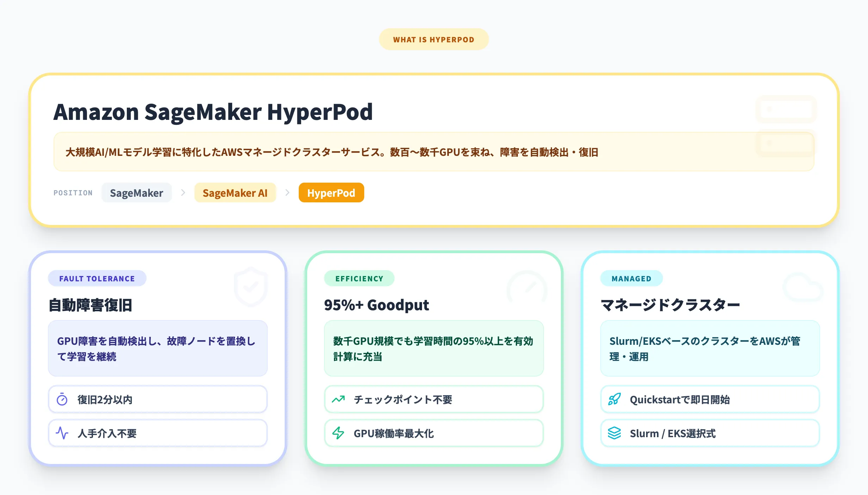Expand the chevron before the HyperPod chip
The image size is (868, 495).
click(288, 192)
